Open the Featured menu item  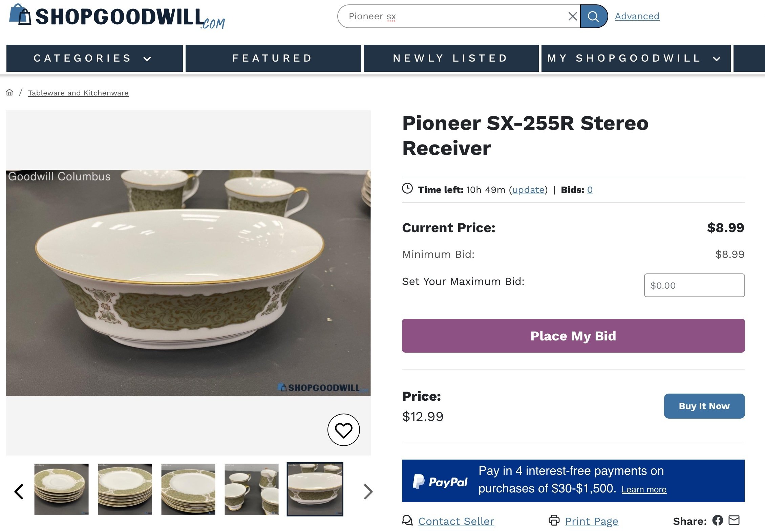coord(273,58)
